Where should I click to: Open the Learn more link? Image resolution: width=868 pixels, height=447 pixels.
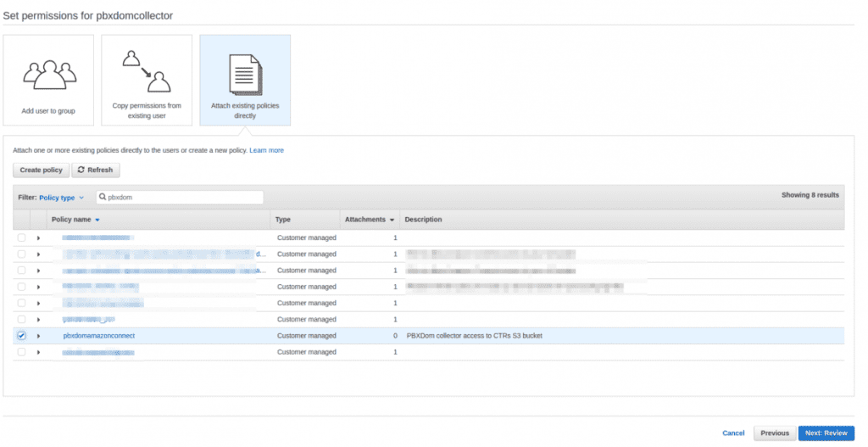click(266, 150)
